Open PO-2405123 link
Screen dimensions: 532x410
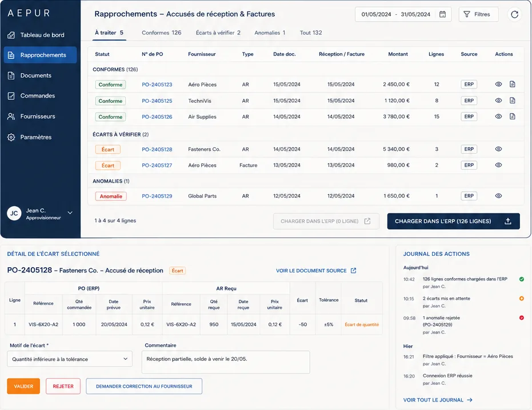tap(157, 85)
